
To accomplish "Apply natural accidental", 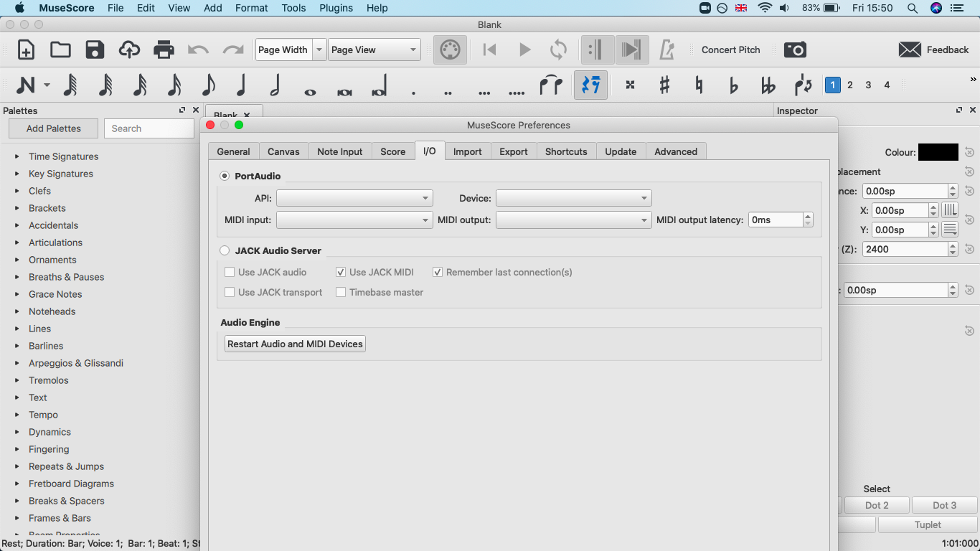I will 699,85.
